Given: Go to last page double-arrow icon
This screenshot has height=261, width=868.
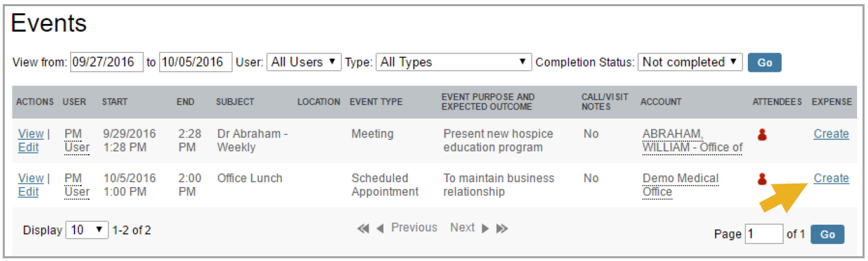Looking at the screenshot, I should coord(502,229).
